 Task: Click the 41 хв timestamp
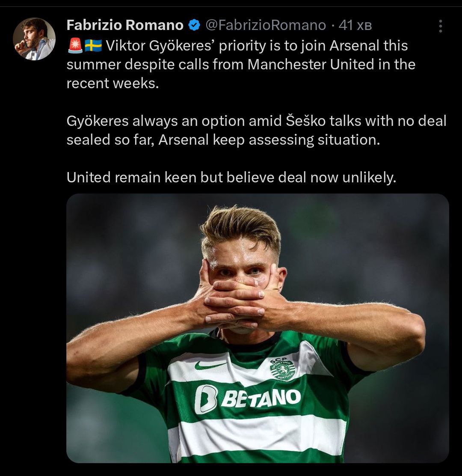355,26
